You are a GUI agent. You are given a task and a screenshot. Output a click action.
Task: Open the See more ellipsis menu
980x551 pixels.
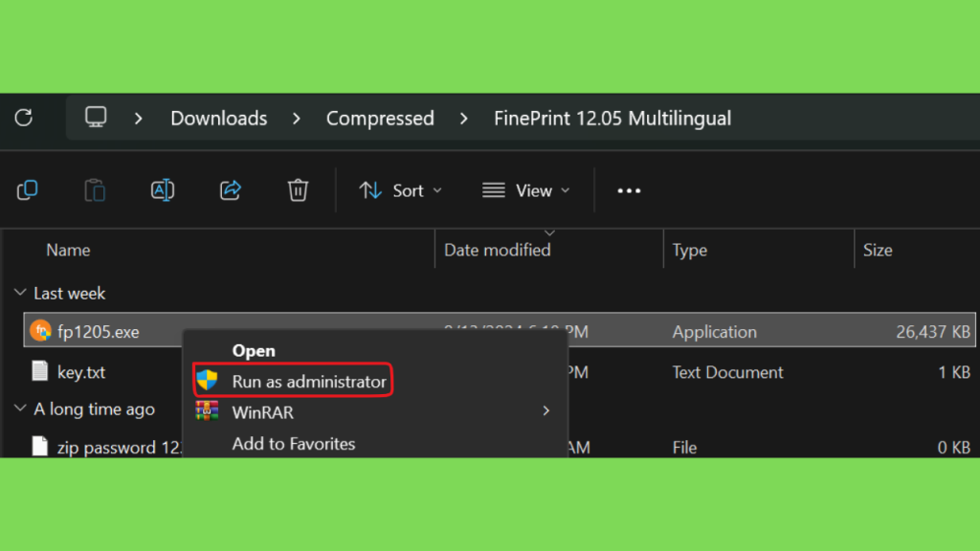point(629,190)
